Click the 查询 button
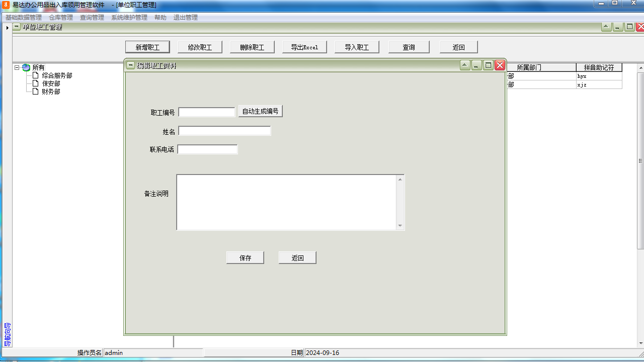The width and height of the screenshot is (644, 362). 409,46
